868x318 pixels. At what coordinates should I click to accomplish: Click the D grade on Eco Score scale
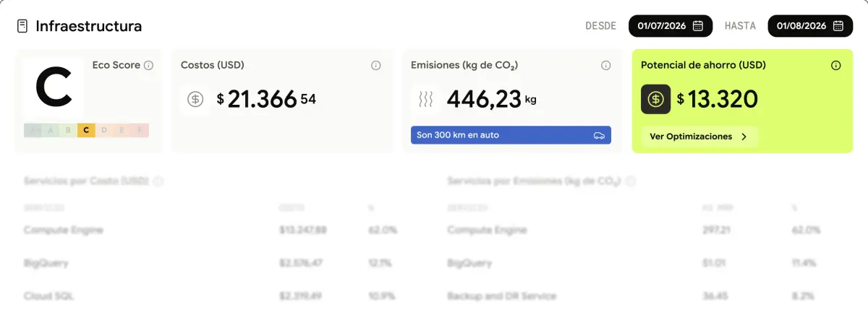click(x=104, y=130)
